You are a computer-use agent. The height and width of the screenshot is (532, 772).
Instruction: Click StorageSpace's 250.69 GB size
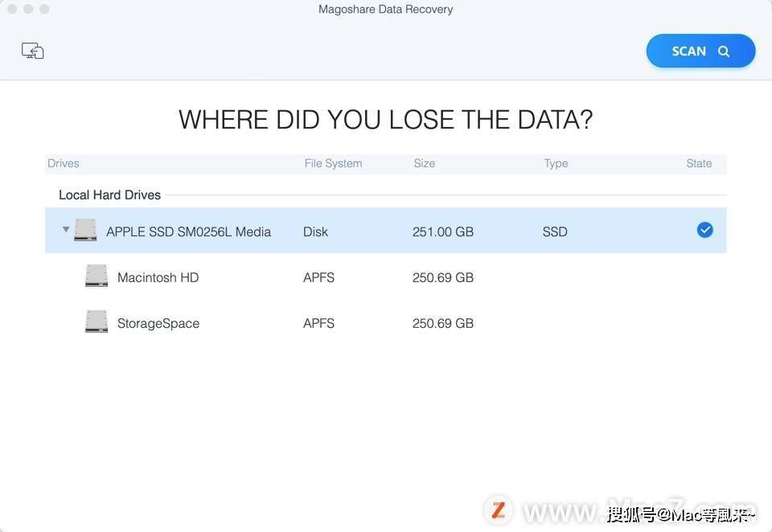click(443, 323)
